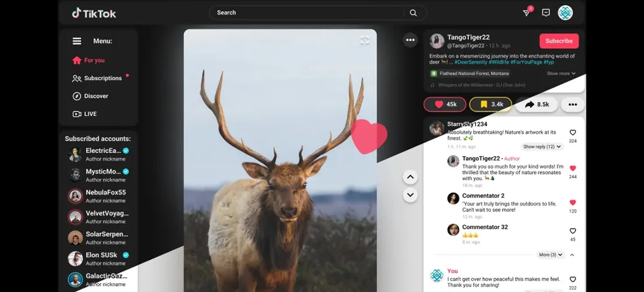Open Elon SUSk subscribed account

99,259
